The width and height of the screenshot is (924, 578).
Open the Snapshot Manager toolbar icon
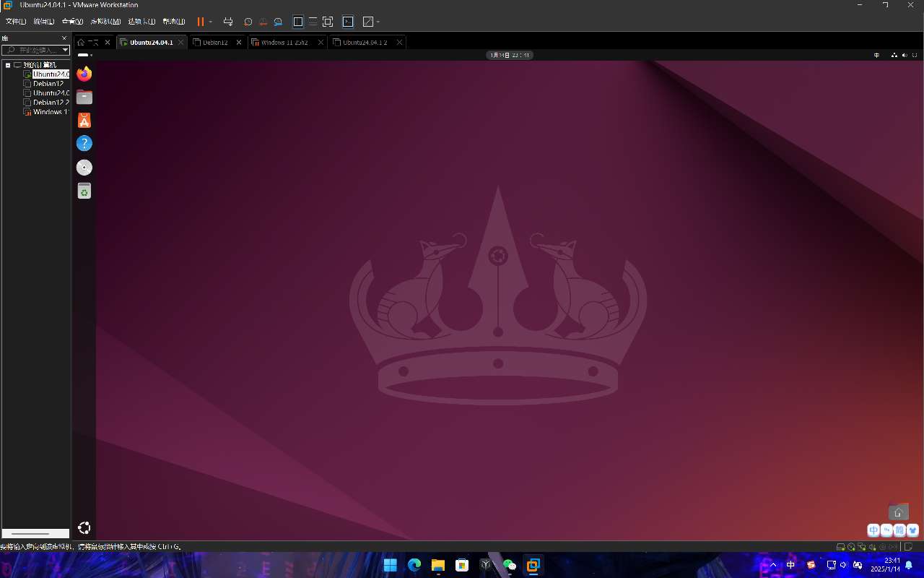tap(278, 22)
